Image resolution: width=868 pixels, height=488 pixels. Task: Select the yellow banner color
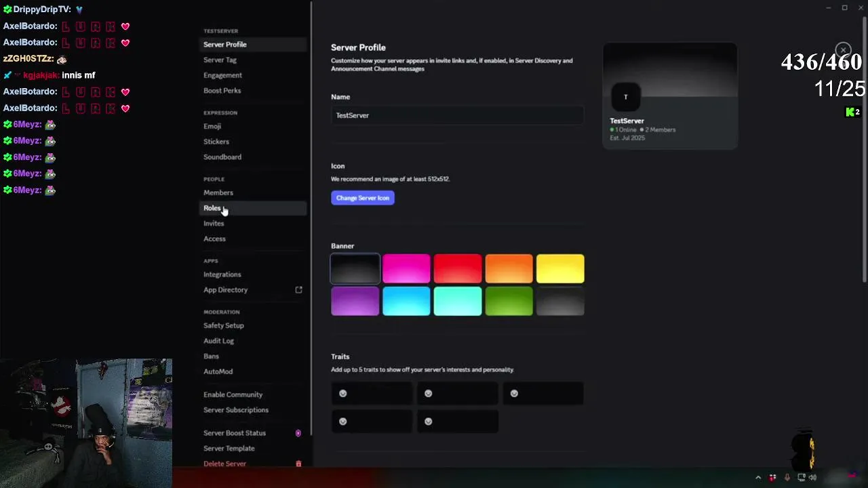pyautogui.click(x=560, y=268)
